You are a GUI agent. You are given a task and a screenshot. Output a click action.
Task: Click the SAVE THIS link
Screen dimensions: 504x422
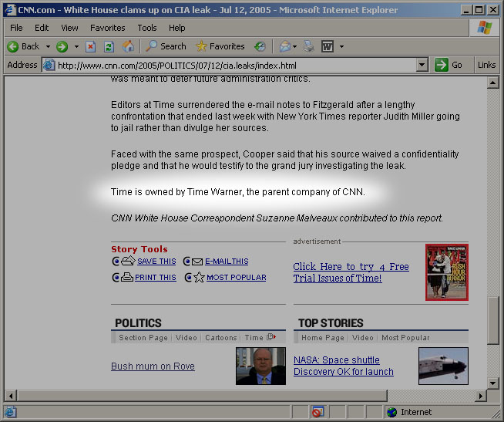pyautogui.click(x=156, y=262)
